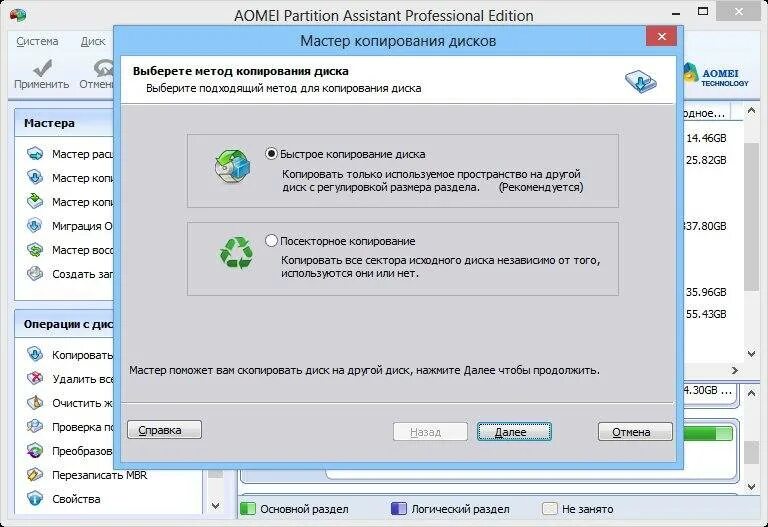Click the Отмена button in wizard
The image size is (768, 527).
click(635, 432)
